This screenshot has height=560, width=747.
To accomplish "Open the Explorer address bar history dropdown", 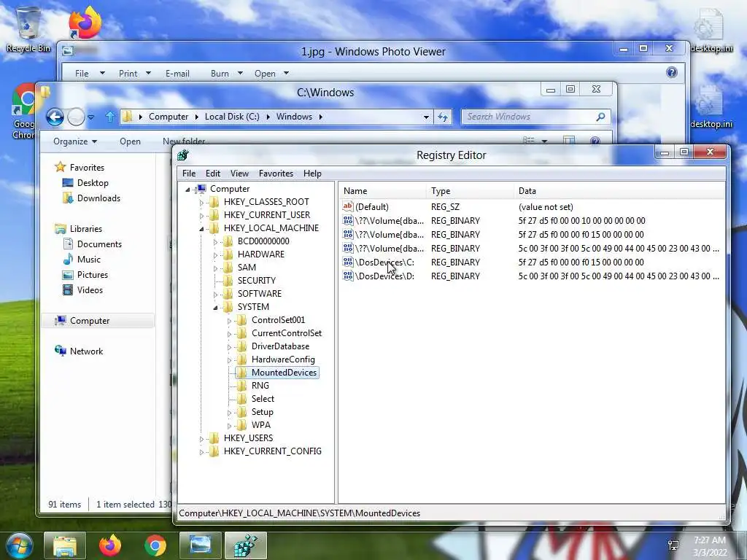I will (426, 117).
